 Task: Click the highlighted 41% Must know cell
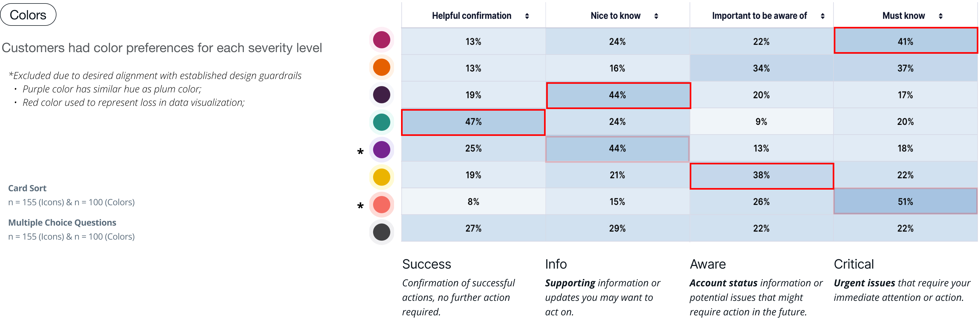[x=906, y=41]
